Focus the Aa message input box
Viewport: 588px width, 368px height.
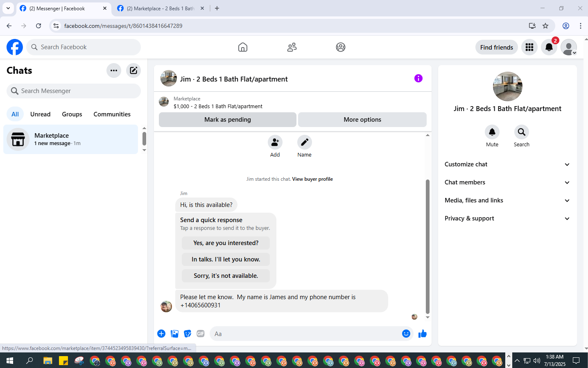click(305, 334)
